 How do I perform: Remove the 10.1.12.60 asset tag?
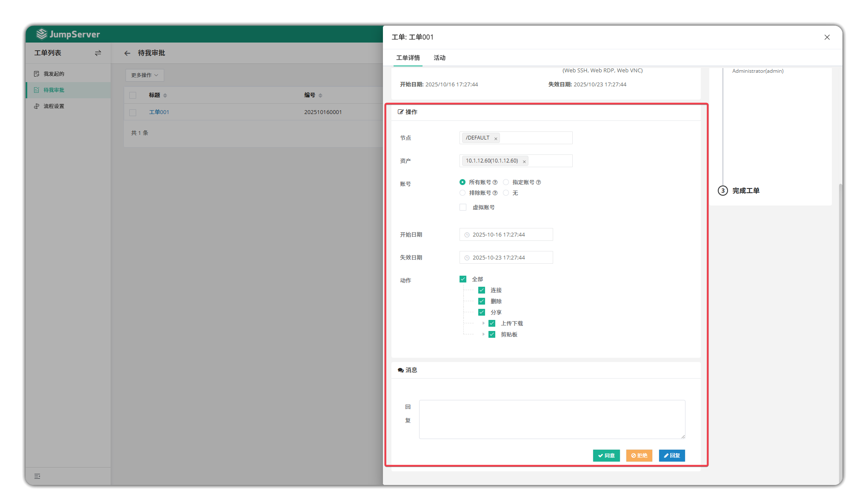(x=524, y=161)
